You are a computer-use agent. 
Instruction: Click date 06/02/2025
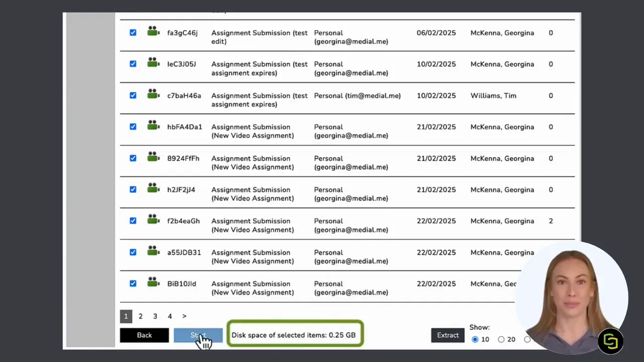(x=436, y=33)
